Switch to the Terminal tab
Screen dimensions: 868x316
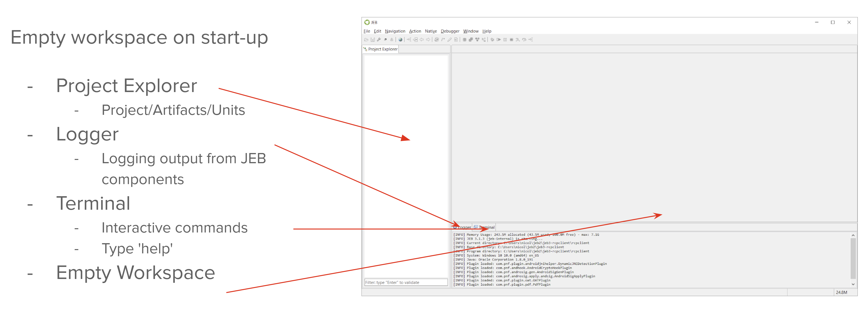[x=484, y=227]
